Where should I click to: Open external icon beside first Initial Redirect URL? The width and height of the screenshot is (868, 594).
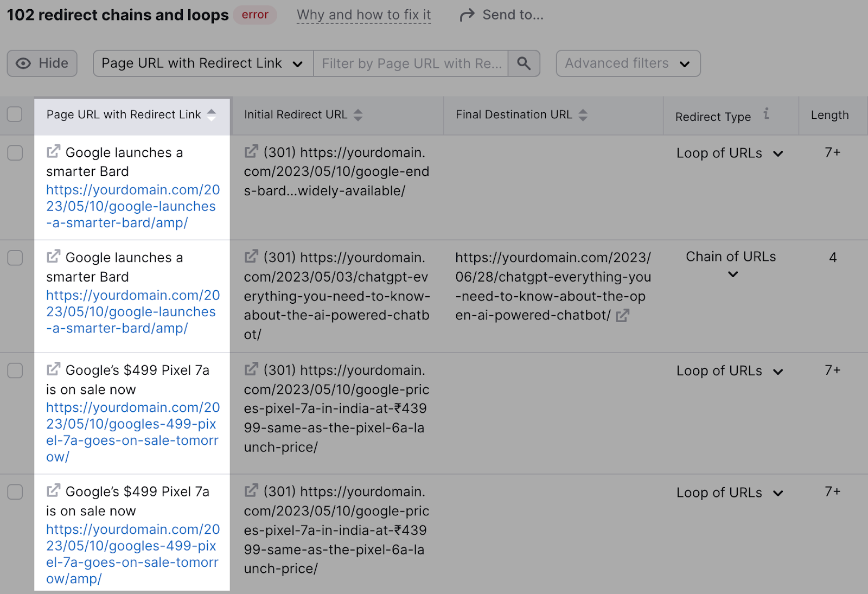coord(251,152)
